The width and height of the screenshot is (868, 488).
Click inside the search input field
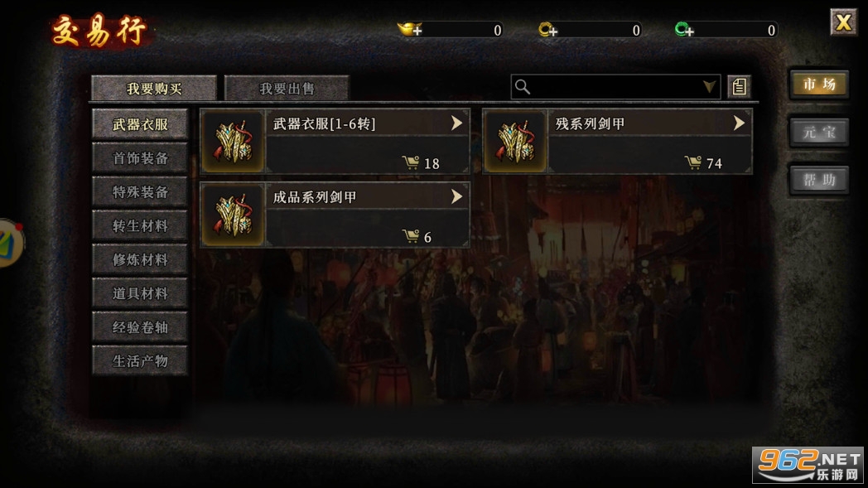pos(615,87)
